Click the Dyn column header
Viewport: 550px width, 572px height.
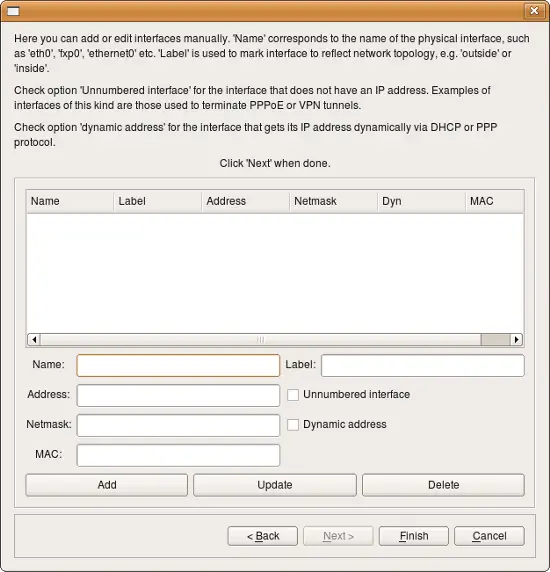(x=421, y=201)
